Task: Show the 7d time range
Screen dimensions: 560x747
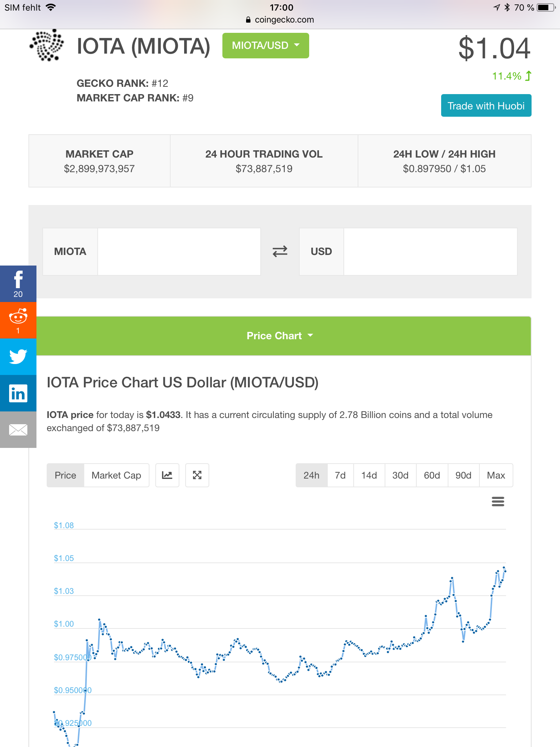Action: [341, 475]
